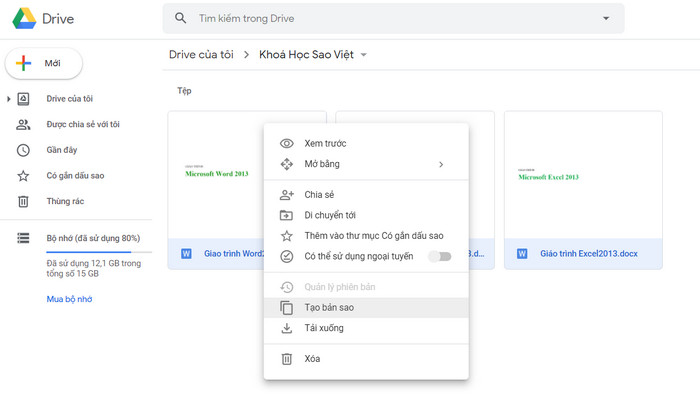Click 'Mua bộ nhớ' link
Screen dimensions: 700x398
point(69,299)
